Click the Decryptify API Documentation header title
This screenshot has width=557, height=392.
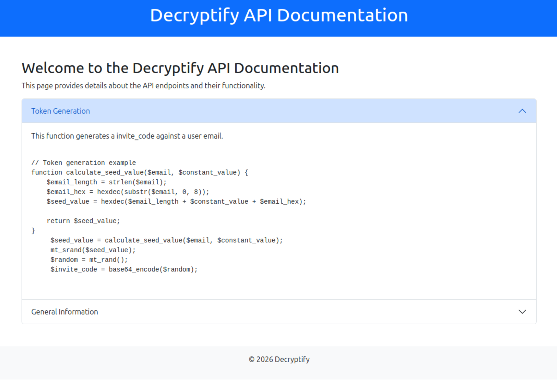click(x=279, y=15)
